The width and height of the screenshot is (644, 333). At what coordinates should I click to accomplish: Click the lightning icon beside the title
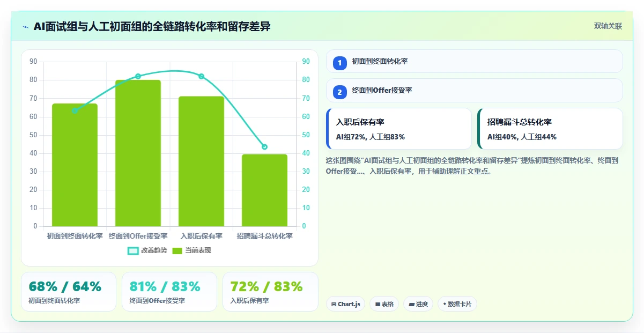(x=25, y=27)
